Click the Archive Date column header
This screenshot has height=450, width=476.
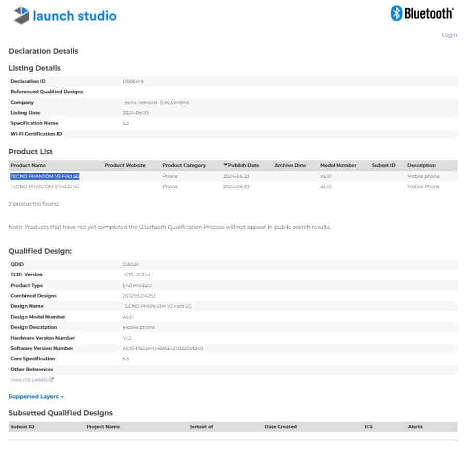(x=290, y=165)
